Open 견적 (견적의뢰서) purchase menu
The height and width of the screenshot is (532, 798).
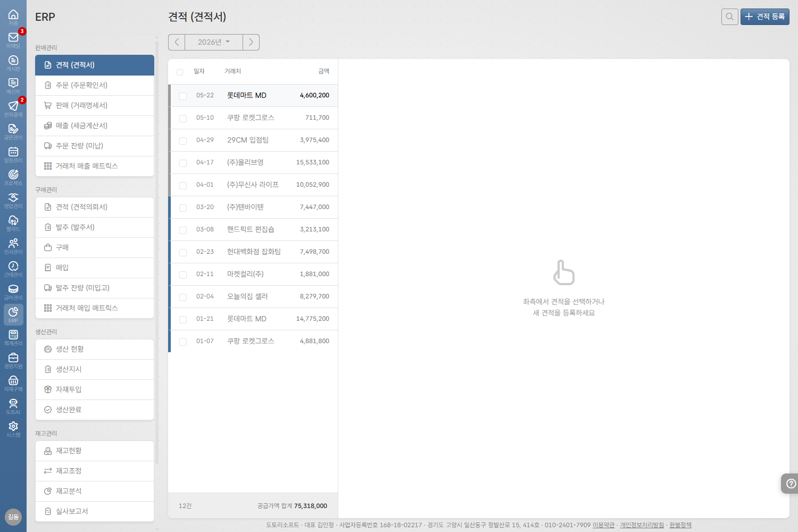tap(95, 207)
